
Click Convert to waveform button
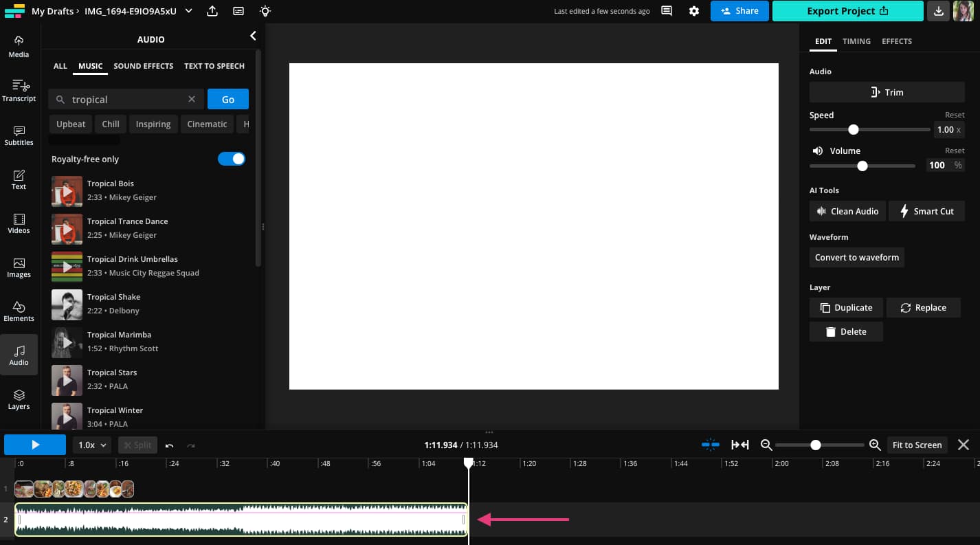point(857,257)
